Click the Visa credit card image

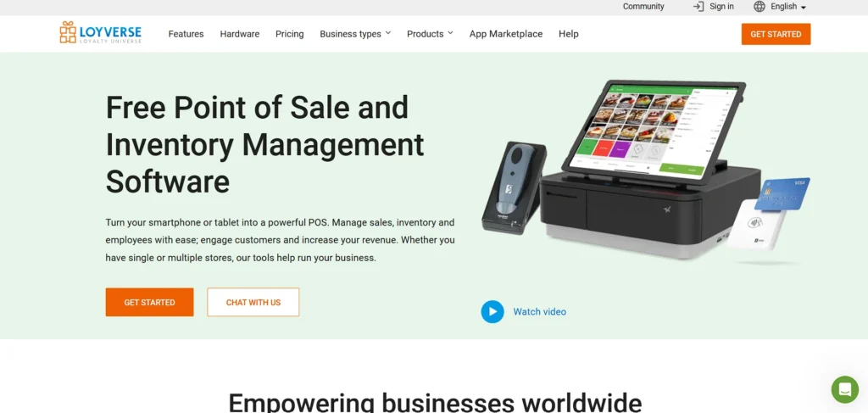[x=782, y=193]
